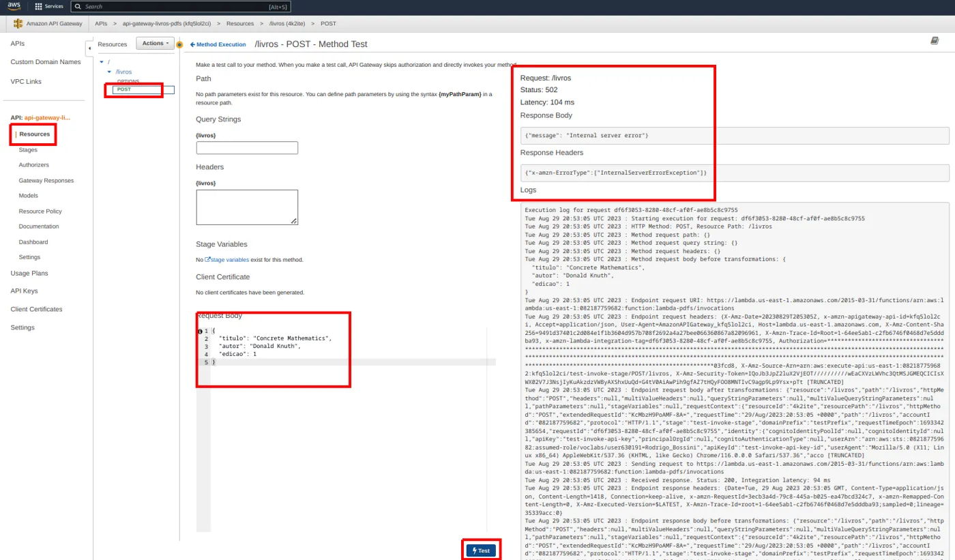Screen dimensions: 955x560
Task: Open Usage Plans
Action: (29, 273)
